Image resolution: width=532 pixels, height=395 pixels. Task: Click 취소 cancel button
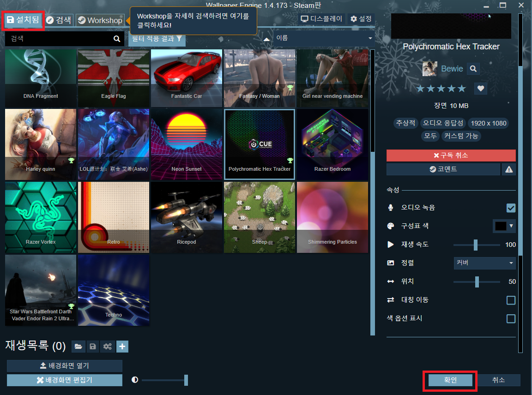coord(498,380)
